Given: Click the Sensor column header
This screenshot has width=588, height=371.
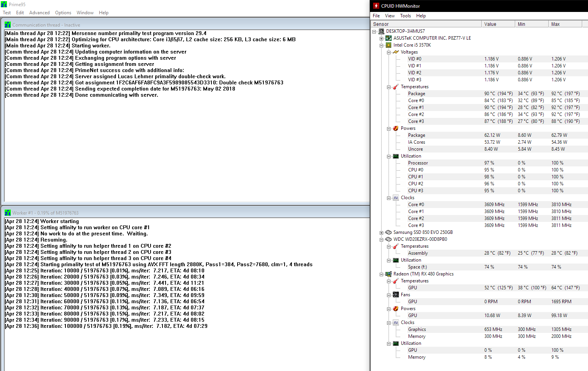Looking at the screenshot, I should [426, 24].
